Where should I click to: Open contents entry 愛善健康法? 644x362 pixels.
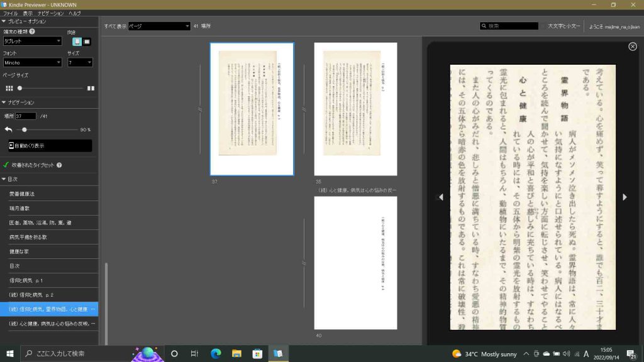click(x=49, y=194)
